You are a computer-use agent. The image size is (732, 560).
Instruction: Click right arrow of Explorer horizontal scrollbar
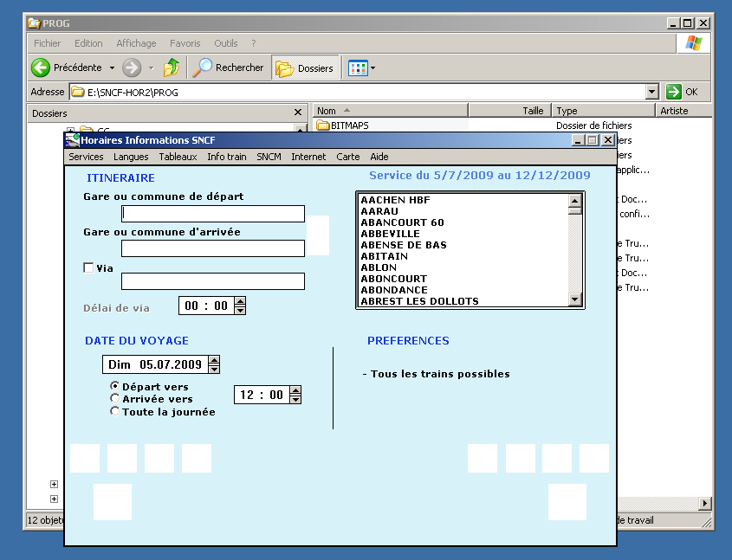[705, 503]
